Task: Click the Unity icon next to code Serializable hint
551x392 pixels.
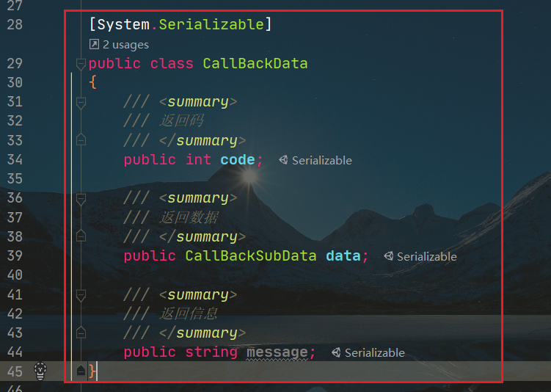Action: point(283,160)
